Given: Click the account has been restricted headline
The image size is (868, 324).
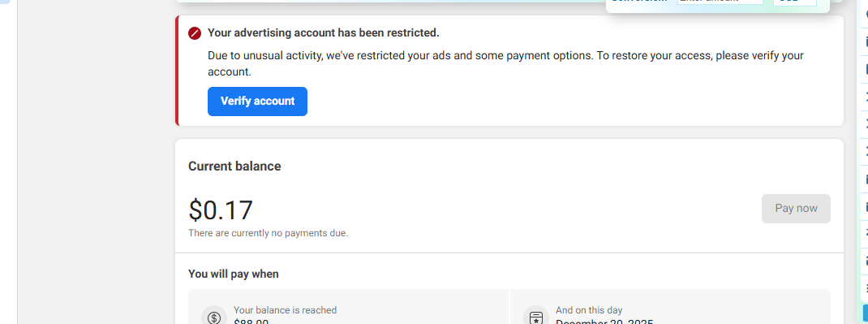Looking at the screenshot, I should pyautogui.click(x=324, y=32).
